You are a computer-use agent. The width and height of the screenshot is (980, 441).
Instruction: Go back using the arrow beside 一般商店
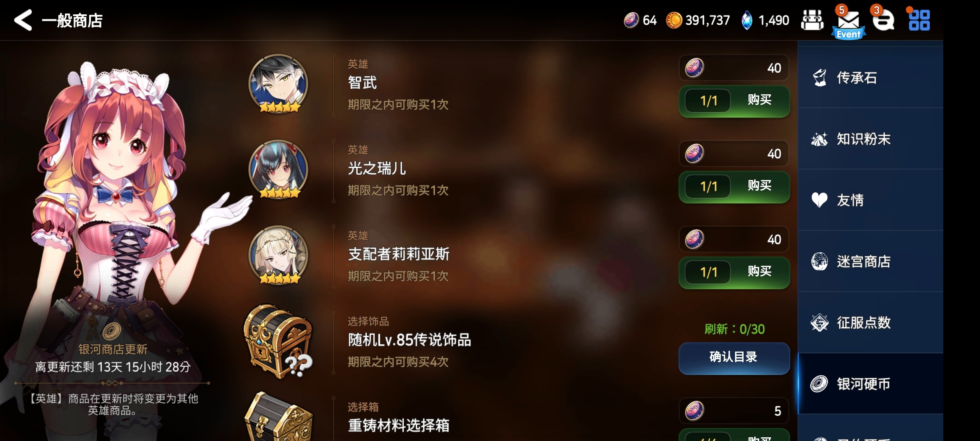click(23, 20)
